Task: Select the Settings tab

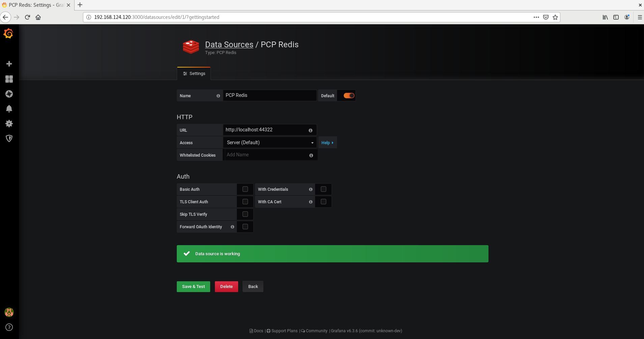Action: (x=194, y=74)
